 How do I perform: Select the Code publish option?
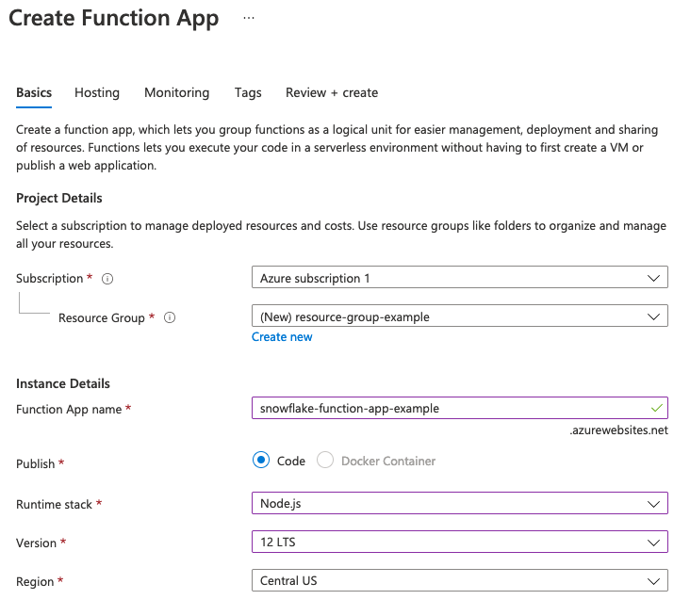261,461
